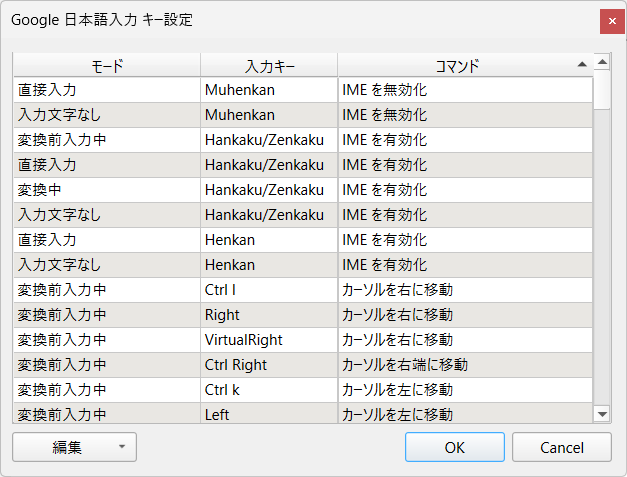Image resolution: width=627 pixels, height=477 pixels.
Task: Click 変換前入力中 mode cell in Right row
Action: click(x=107, y=315)
